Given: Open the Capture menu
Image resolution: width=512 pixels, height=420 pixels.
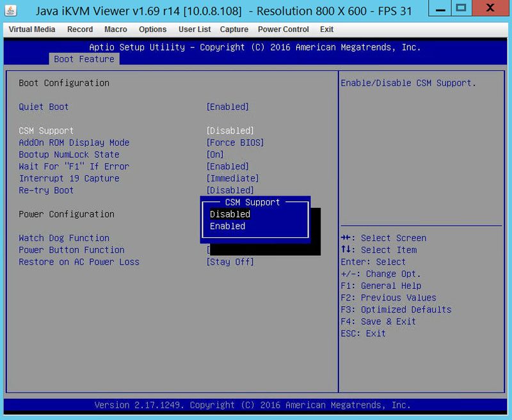Looking at the screenshot, I should click(234, 29).
